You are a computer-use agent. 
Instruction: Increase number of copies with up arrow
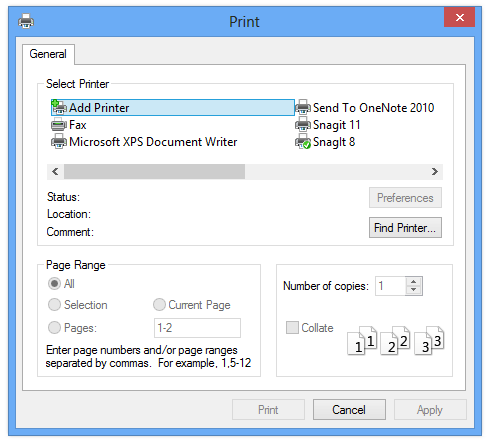tap(414, 281)
